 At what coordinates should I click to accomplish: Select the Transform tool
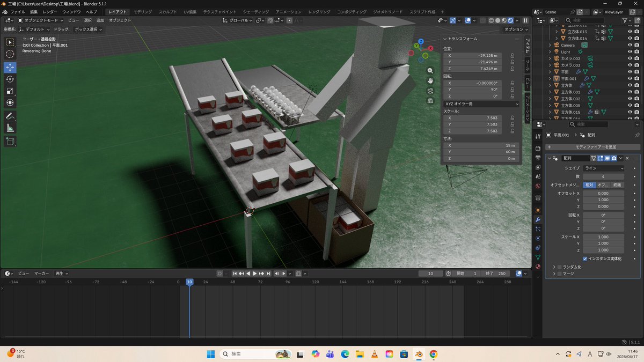coord(10,102)
